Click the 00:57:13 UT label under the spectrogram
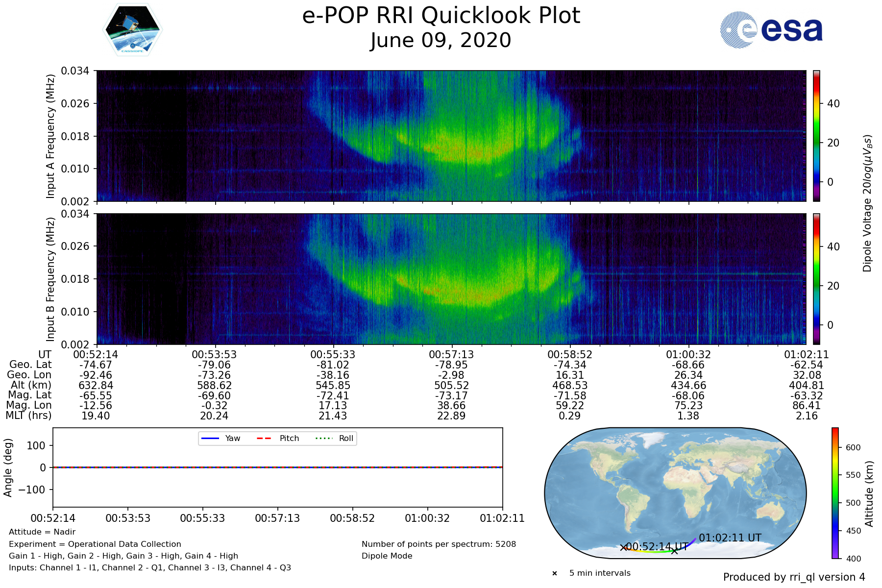 (x=451, y=354)
